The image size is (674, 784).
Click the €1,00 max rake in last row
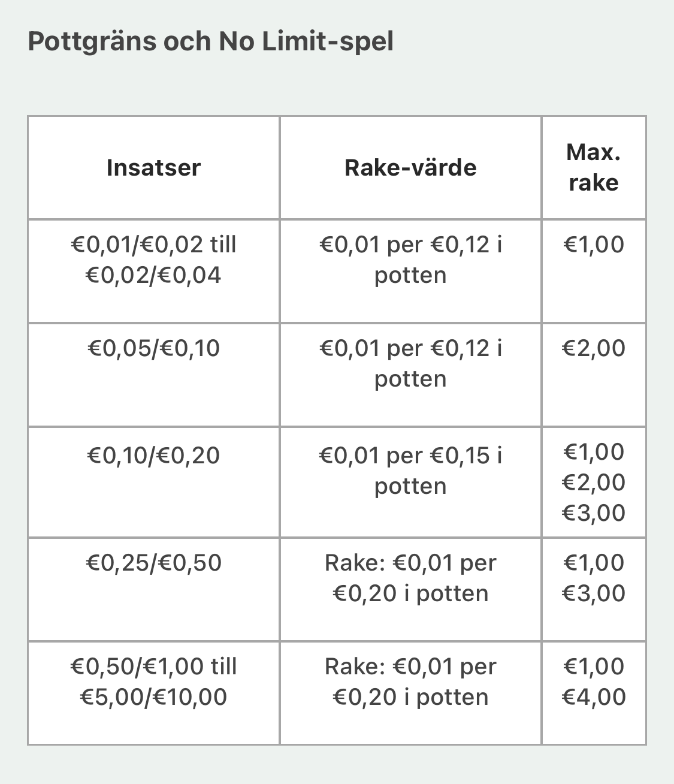coord(594,667)
